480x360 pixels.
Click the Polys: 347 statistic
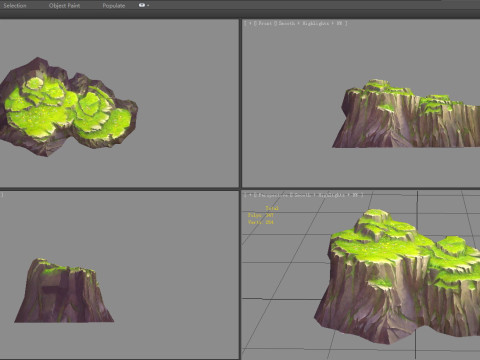coord(261,215)
